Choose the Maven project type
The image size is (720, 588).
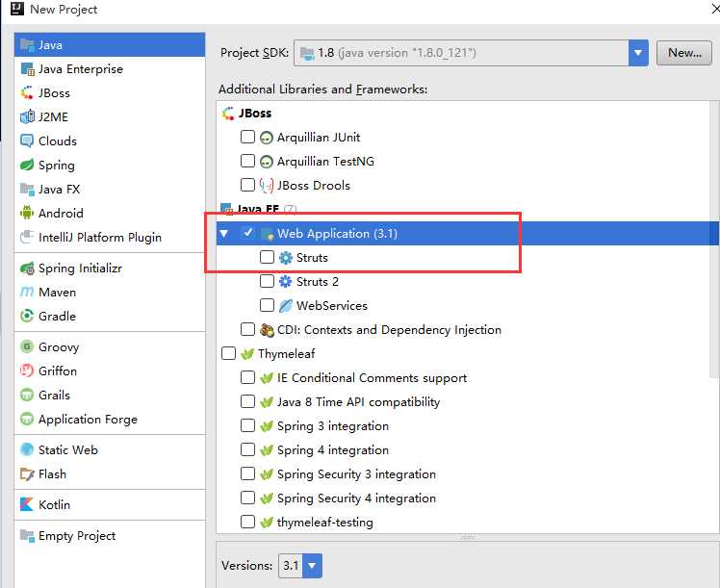(x=110, y=292)
